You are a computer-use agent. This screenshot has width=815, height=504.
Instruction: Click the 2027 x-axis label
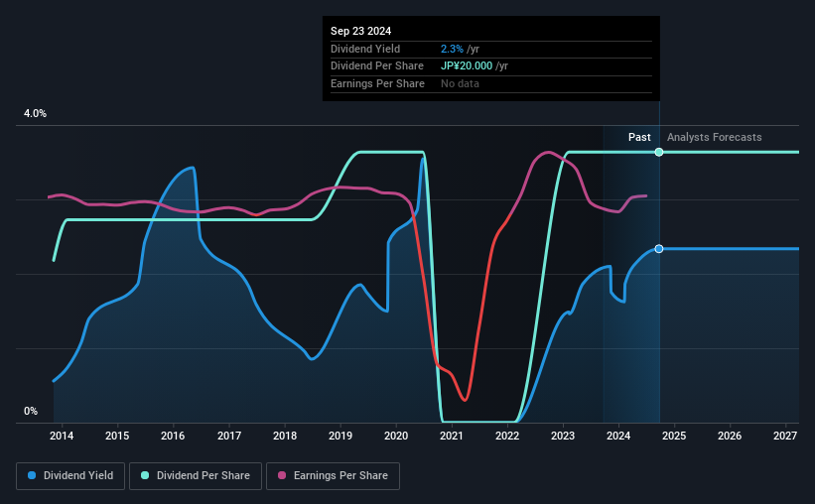785,436
